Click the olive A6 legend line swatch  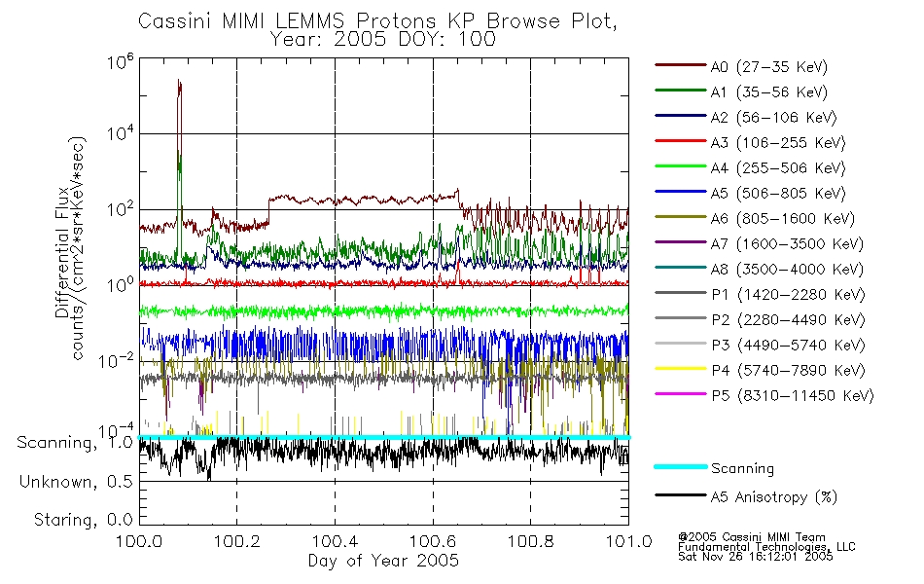681,217
